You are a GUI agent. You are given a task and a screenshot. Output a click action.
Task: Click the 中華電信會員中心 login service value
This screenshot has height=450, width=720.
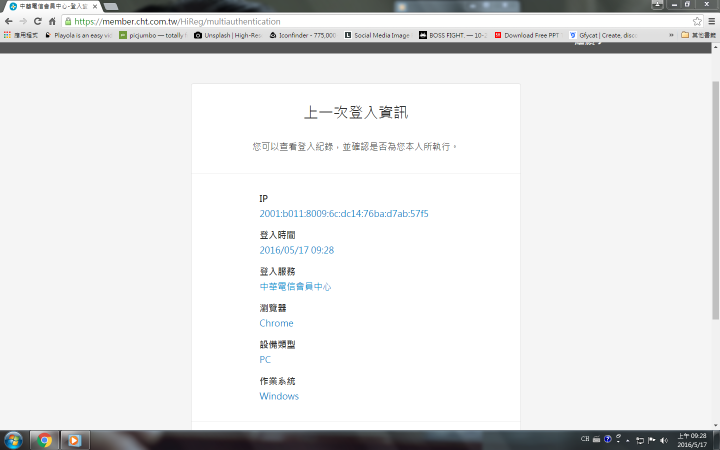295,287
